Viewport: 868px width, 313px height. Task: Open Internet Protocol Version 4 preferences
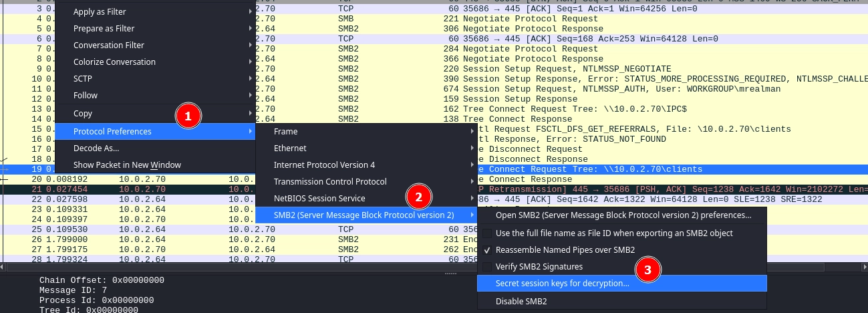[324, 165]
